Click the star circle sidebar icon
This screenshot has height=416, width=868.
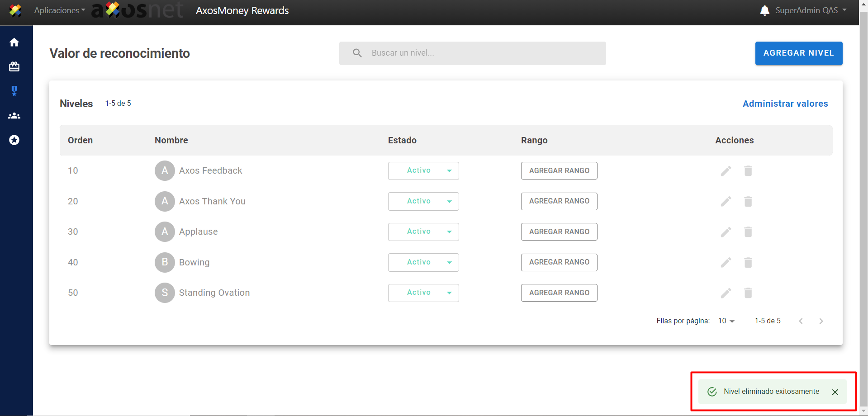click(14, 140)
